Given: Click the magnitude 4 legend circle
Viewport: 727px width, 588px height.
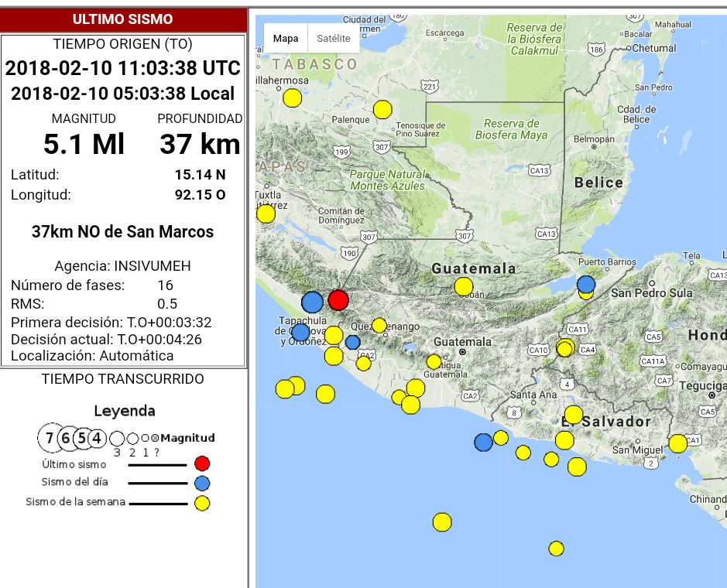Looking at the screenshot, I should click(x=96, y=439).
